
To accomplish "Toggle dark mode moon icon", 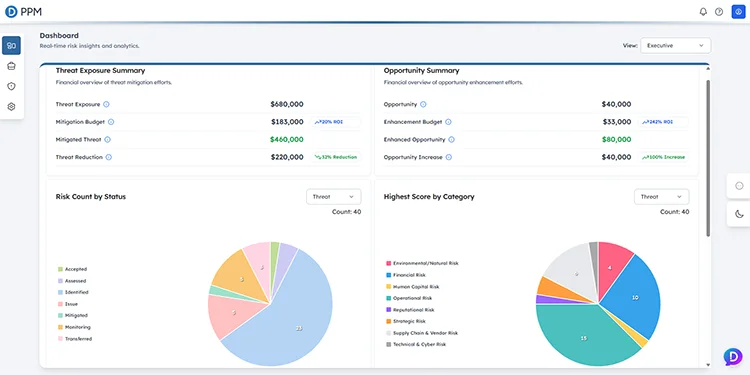I will (x=739, y=214).
